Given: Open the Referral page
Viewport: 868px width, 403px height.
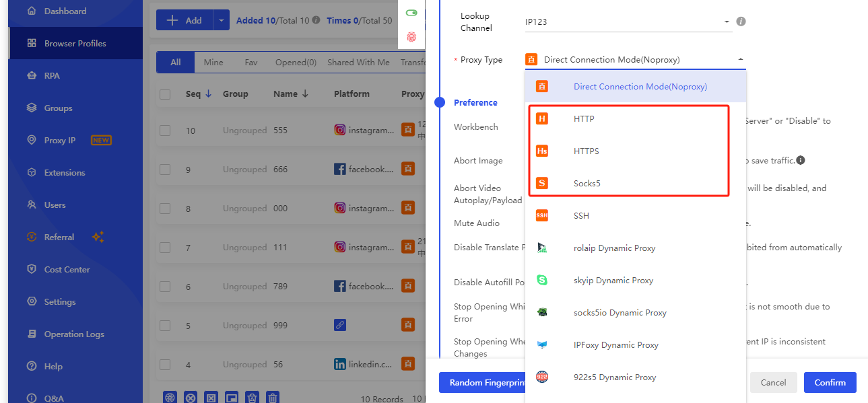Looking at the screenshot, I should (59, 237).
